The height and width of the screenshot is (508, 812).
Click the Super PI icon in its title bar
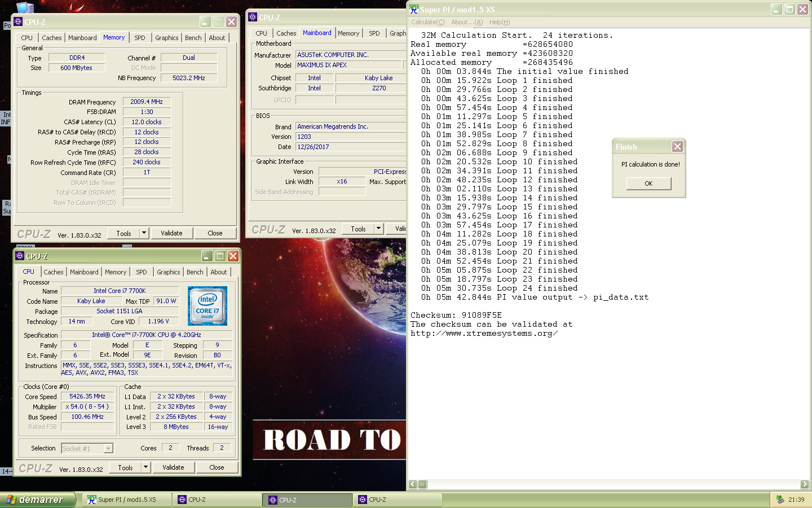(413, 8)
